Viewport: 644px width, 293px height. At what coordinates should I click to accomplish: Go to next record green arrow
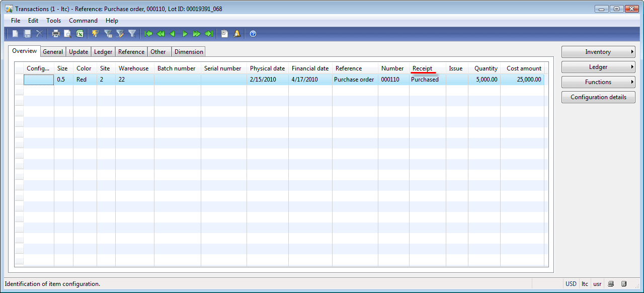(185, 34)
